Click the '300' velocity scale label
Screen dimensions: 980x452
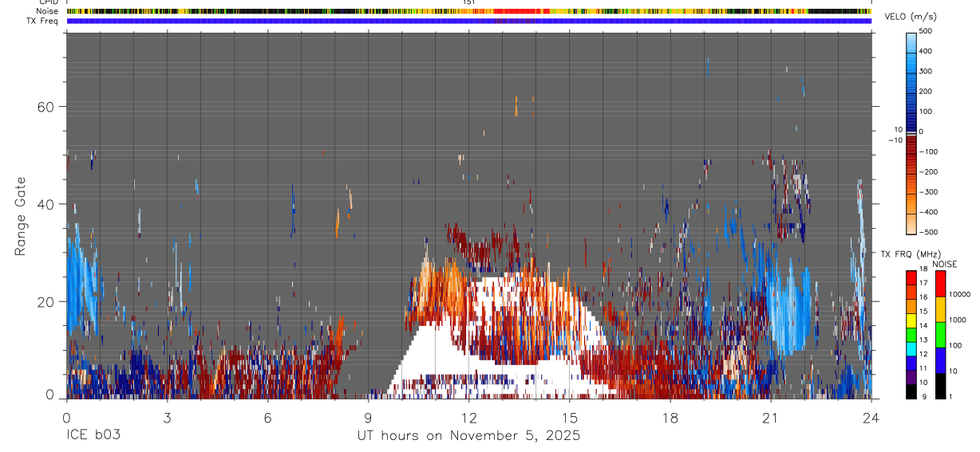(x=927, y=71)
